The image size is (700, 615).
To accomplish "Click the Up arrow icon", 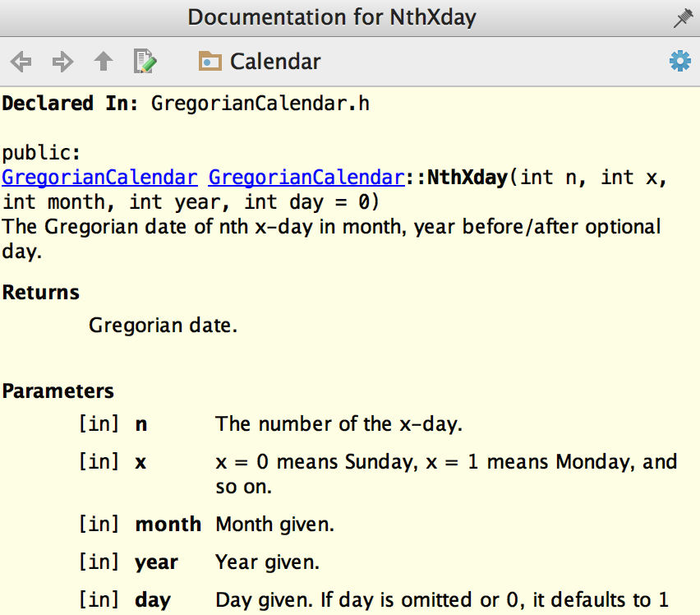I will coord(104,62).
